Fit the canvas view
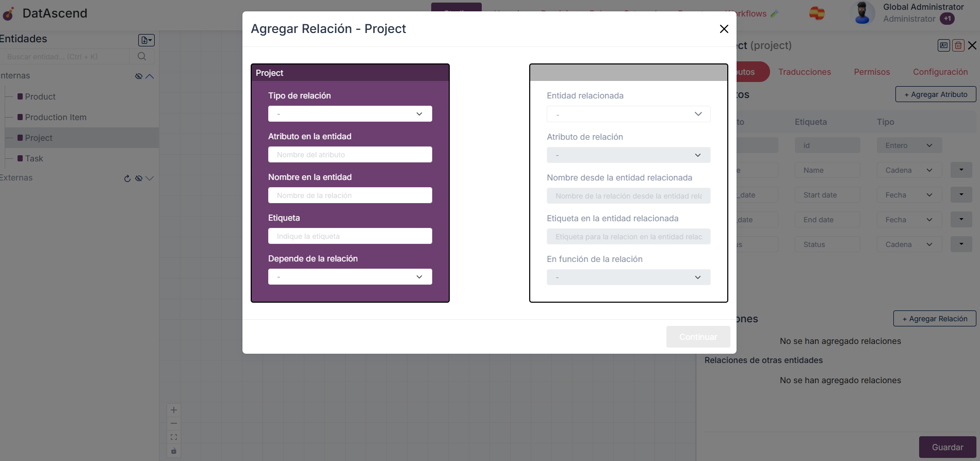 174,437
